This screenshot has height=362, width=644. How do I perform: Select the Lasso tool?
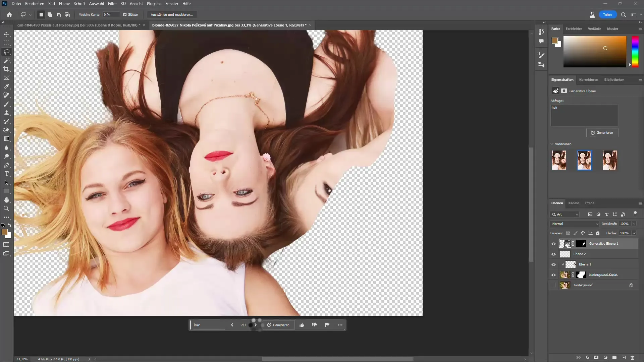7,51
